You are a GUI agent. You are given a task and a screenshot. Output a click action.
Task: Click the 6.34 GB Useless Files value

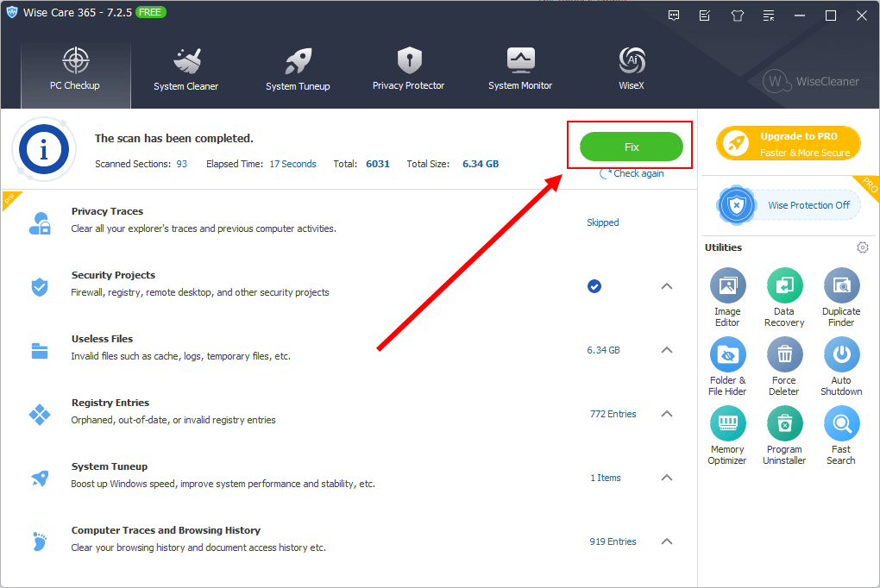click(x=603, y=350)
